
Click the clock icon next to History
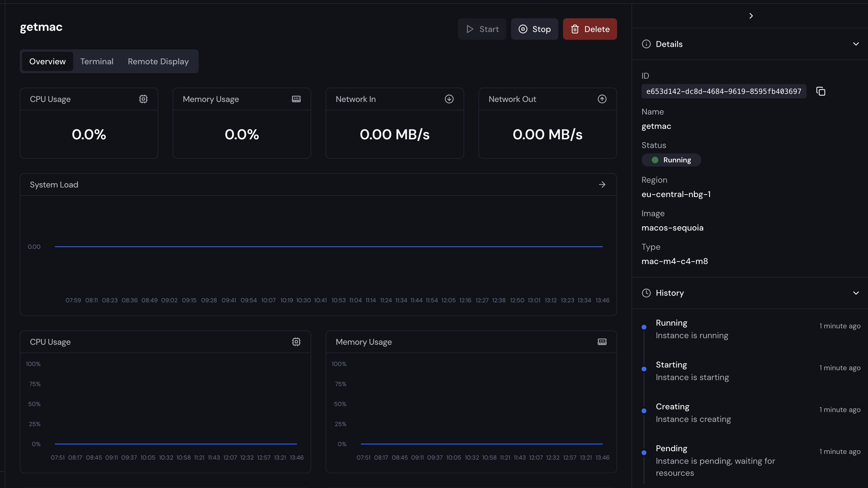point(646,293)
